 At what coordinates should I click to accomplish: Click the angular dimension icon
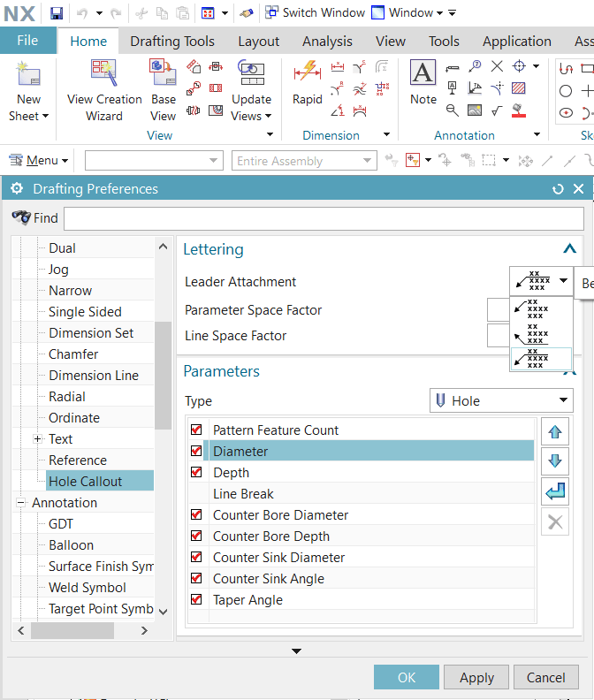tap(337, 110)
